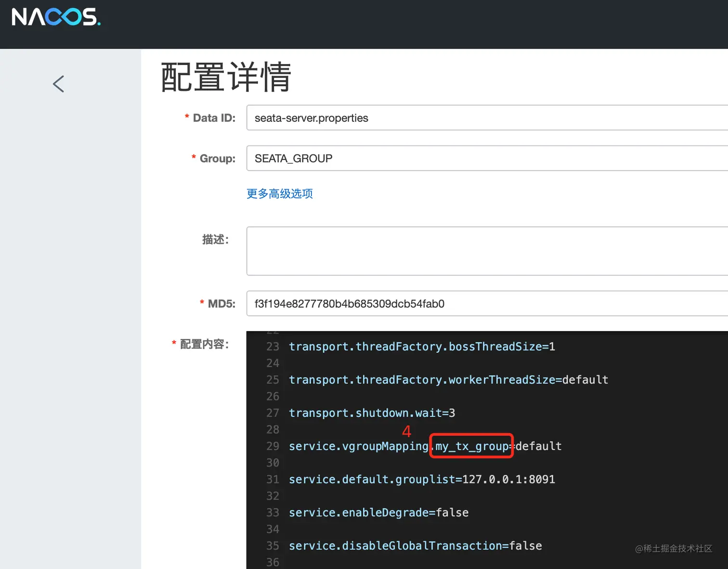Click line number 34 in editor gutter
728x569 pixels.
273,529
